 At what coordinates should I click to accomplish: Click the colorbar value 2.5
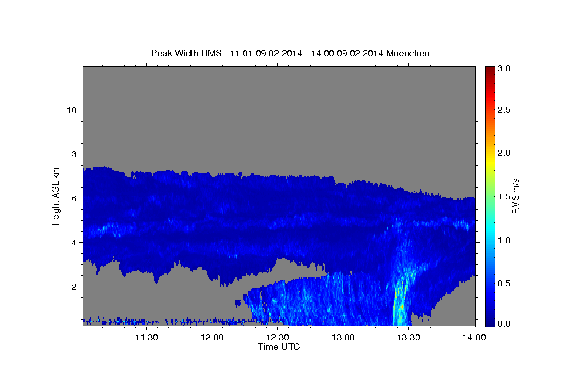coord(504,110)
